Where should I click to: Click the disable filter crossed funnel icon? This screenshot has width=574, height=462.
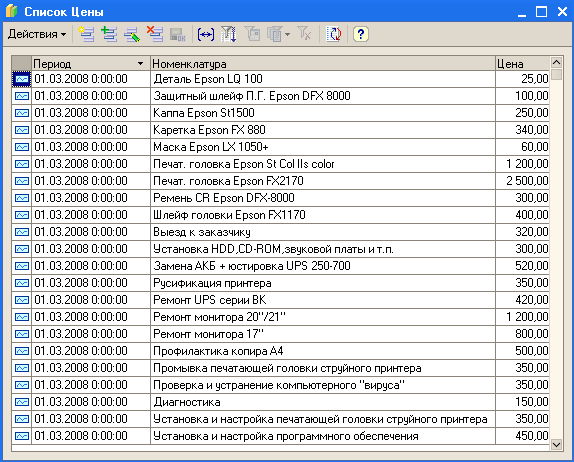pyautogui.click(x=304, y=34)
